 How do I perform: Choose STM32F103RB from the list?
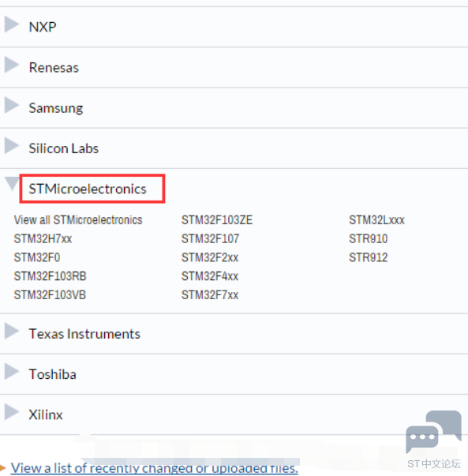[x=50, y=276]
